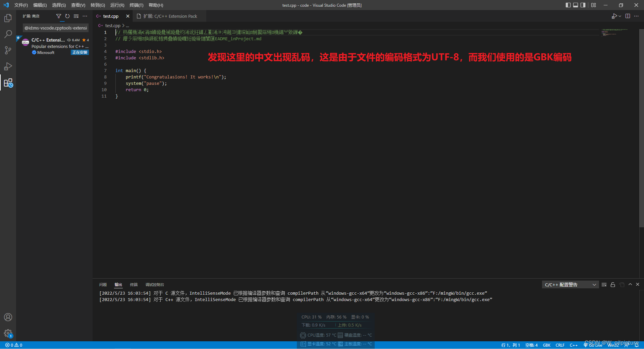
Task: Maximize the panel with chevron up
Action: [x=630, y=284]
